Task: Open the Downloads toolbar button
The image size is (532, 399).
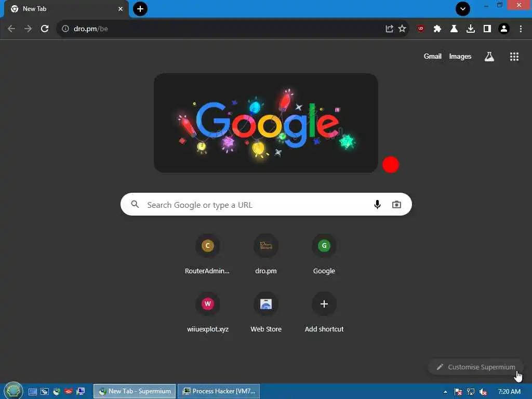Action: [471, 29]
